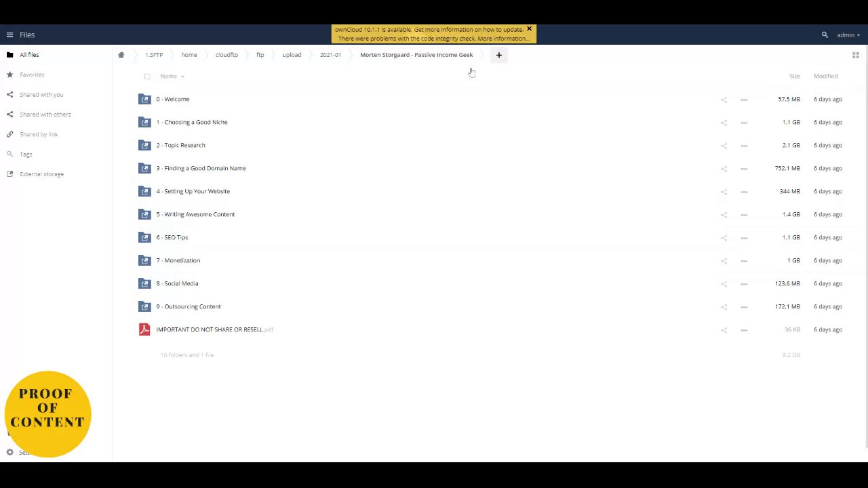
Task: Open 4 - Setting Up Your Website folder
Action: tap(193, 191)
